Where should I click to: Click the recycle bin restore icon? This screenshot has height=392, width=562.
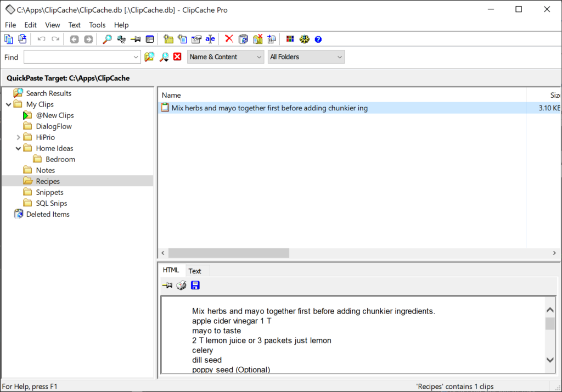point(243,39)
